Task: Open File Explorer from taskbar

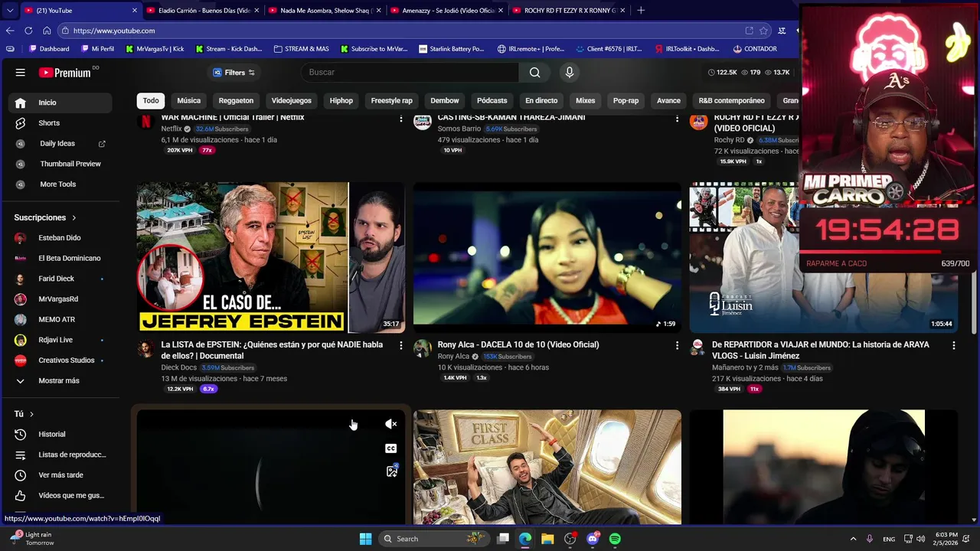Action: click(x=547, y=539)
